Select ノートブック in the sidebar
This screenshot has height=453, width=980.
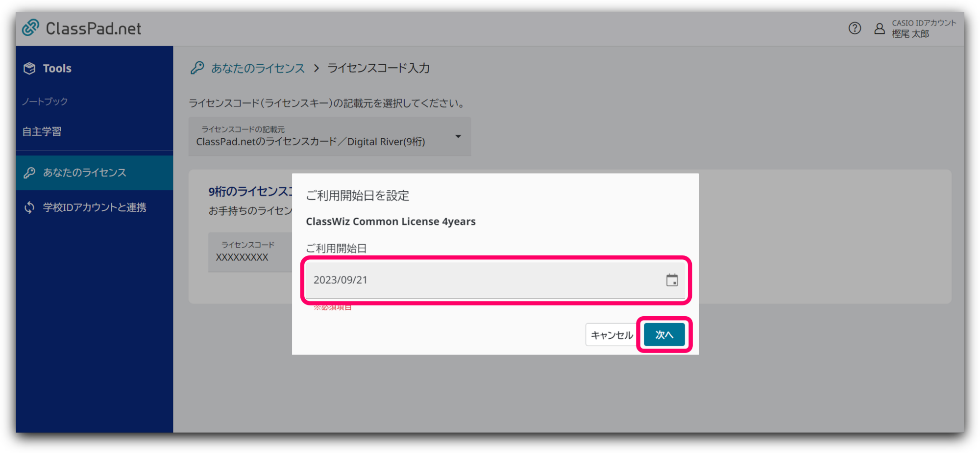[x=45, y=101]
